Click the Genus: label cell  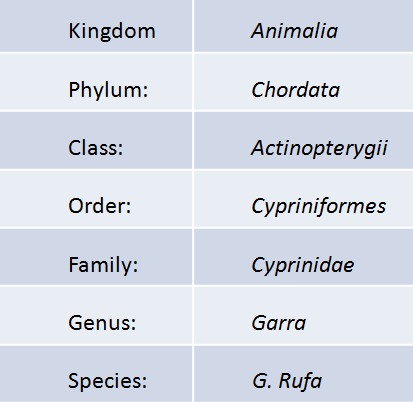pyautogui.click(x=96, y=315)
